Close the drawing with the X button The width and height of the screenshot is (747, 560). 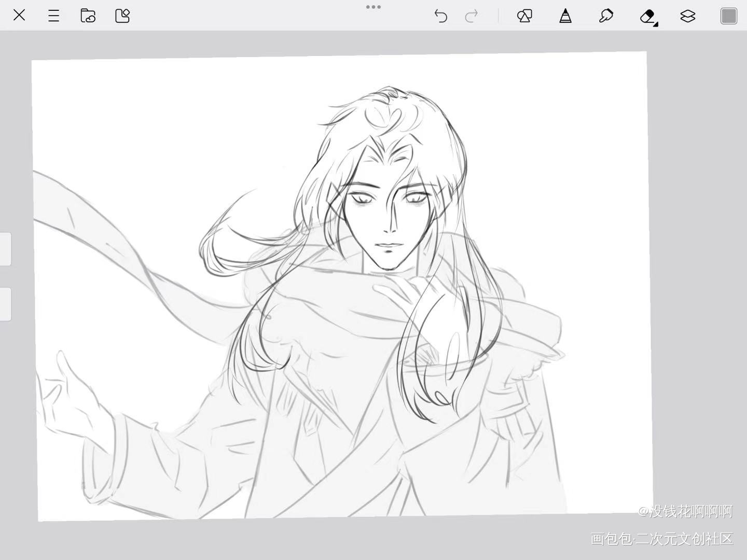(19, 15)
